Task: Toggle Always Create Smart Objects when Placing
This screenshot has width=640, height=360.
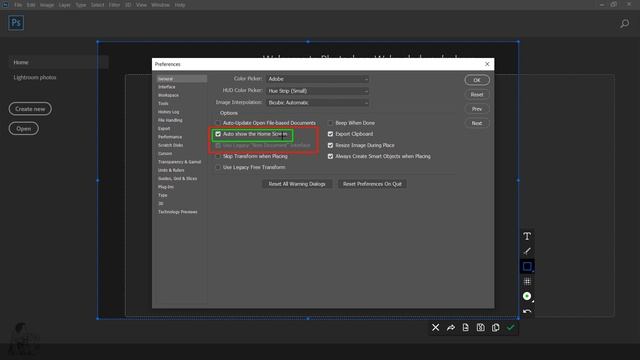Action: click(x=330, y=156)
